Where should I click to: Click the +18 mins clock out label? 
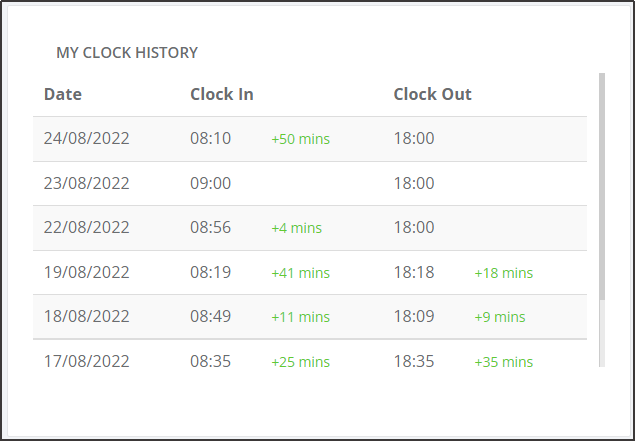[x=504, y=273]
